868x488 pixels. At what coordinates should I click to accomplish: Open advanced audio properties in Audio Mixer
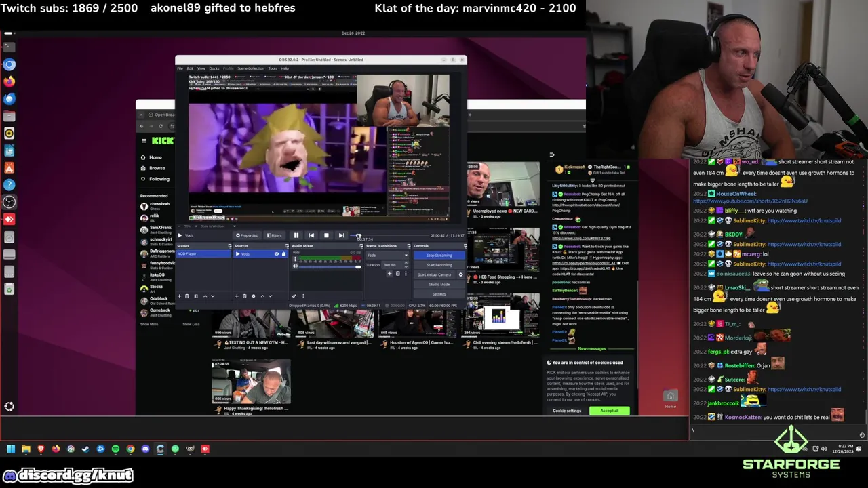[294, 296]
